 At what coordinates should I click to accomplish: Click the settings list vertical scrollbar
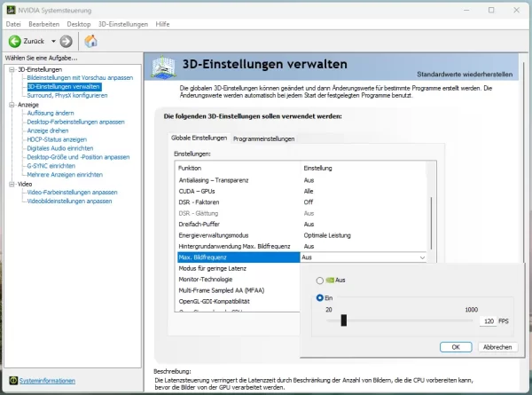coord(431,223)
